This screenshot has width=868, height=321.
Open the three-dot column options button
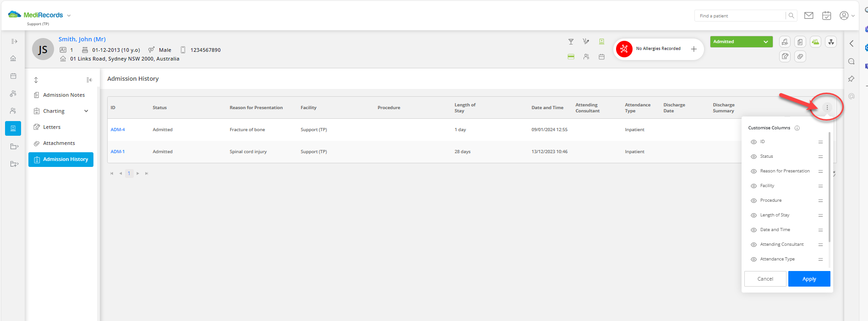pyautogui.click(x=827, y=107)
